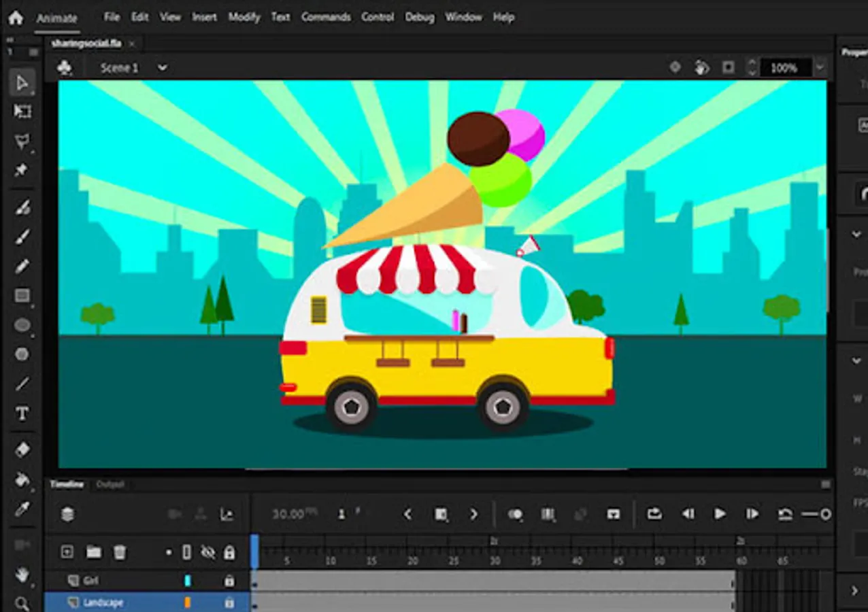Click the new layer icon
The image size is (868, 612).
(67, 552)
